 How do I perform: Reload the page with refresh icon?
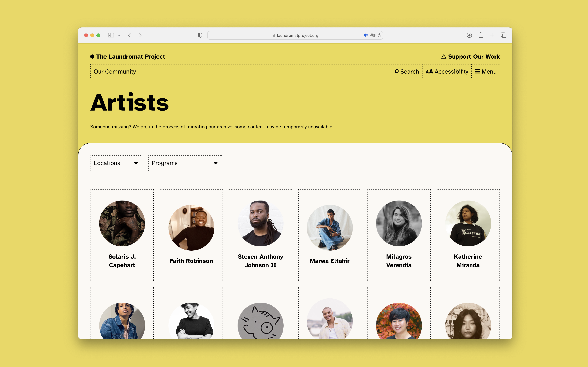pyautogui.click(x=379, y=35)
